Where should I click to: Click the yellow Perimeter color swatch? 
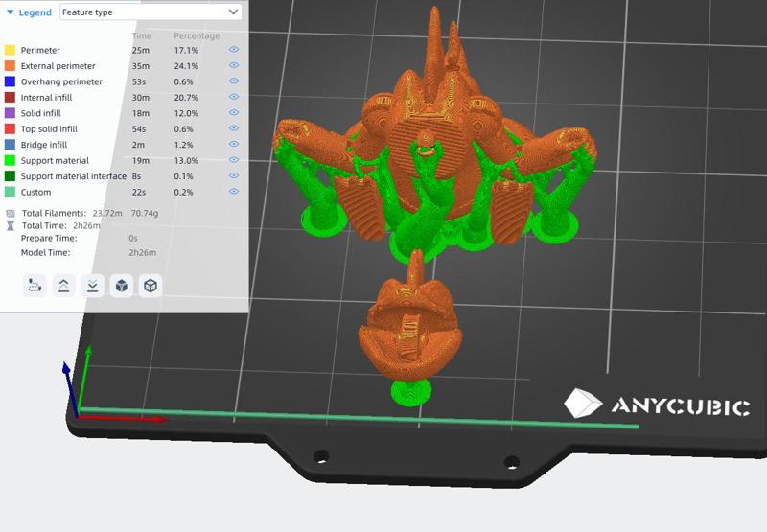tap(10, 50)
